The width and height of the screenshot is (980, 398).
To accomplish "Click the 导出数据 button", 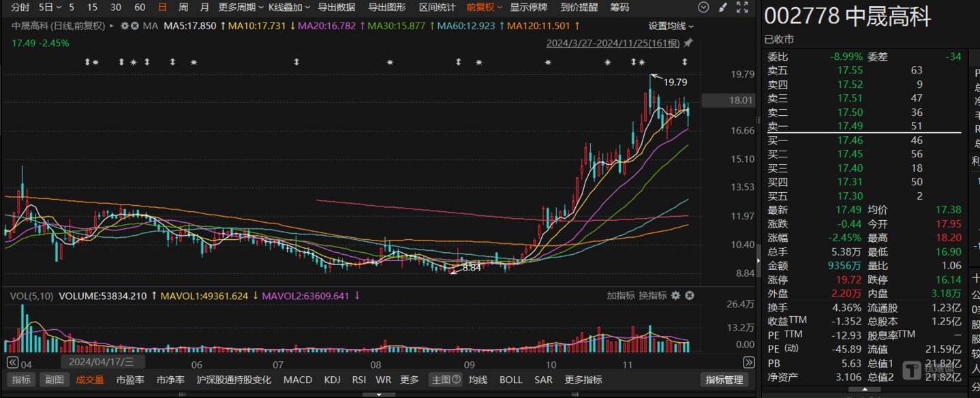I will pyautogui.click(x=337, y=7).
